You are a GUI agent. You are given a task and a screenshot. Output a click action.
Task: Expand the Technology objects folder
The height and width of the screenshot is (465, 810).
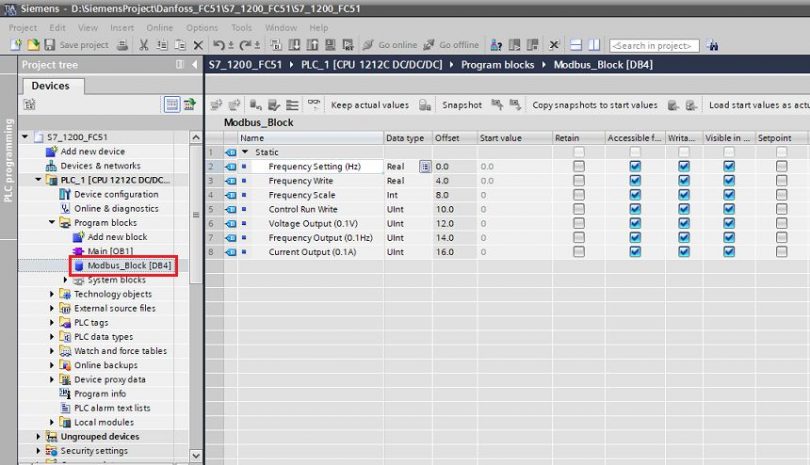(52, 294)
